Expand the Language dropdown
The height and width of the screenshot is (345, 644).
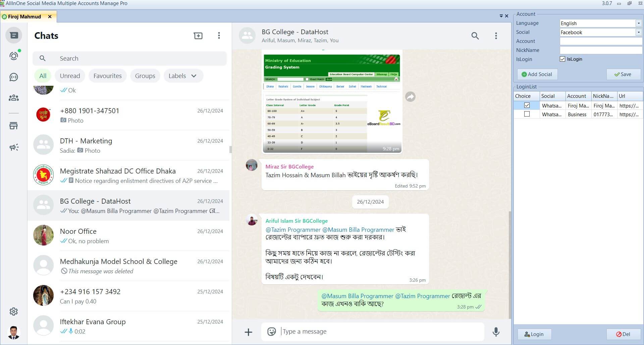coord(638,23)
